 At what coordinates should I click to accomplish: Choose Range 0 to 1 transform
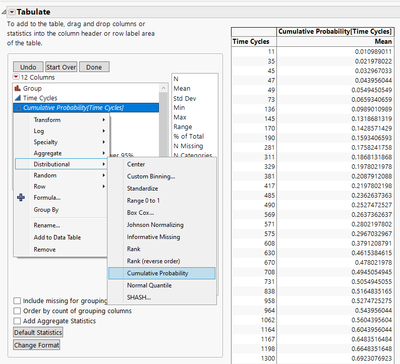click(x=143, y=201)
